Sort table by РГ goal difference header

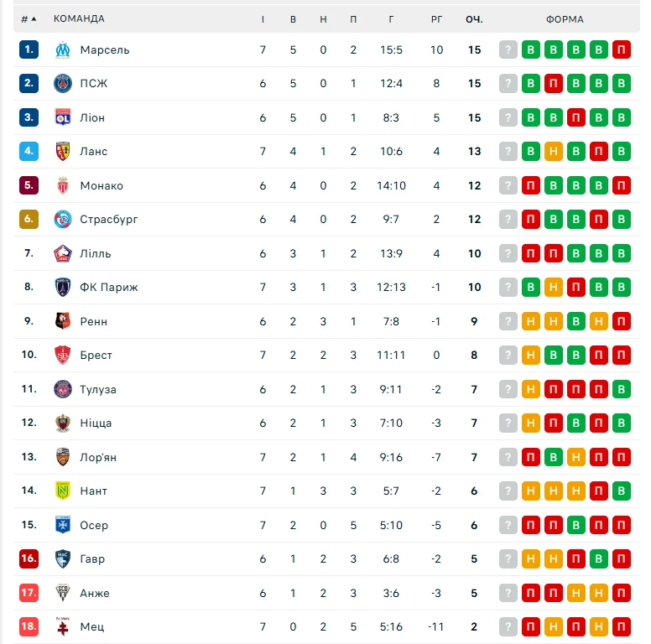[436, 19]
